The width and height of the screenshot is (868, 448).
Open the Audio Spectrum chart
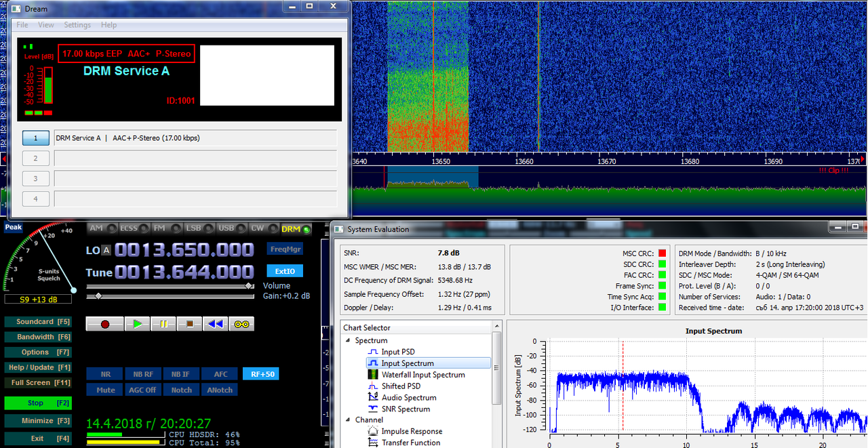(408, 398)
